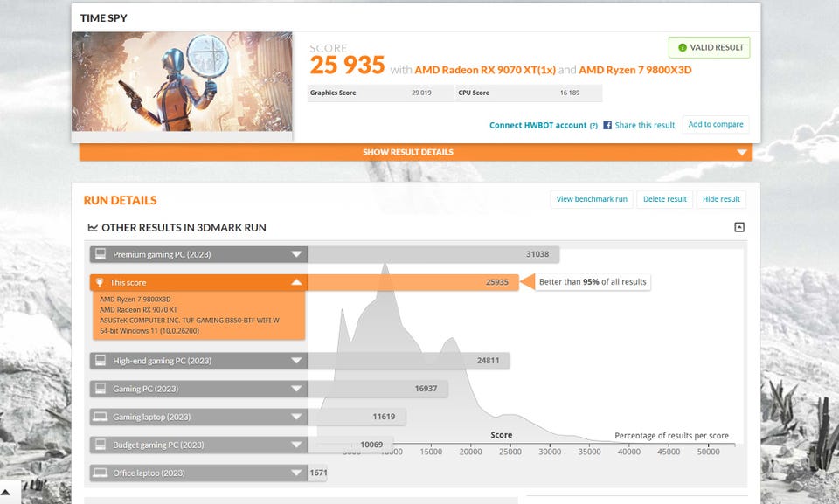
Task: Click the Percentage of results per score label
Action: tap(671, 436)
